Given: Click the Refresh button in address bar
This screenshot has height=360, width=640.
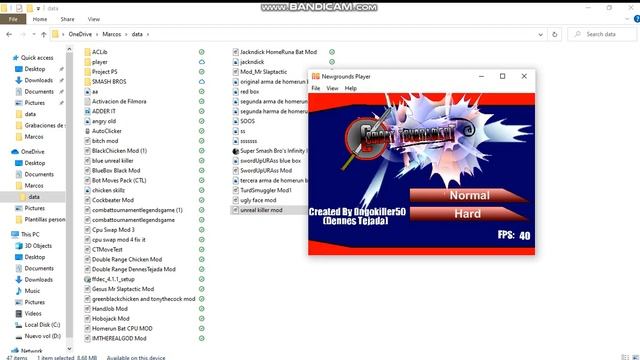Looking at the screenshot, I should [x=554, y=34].
